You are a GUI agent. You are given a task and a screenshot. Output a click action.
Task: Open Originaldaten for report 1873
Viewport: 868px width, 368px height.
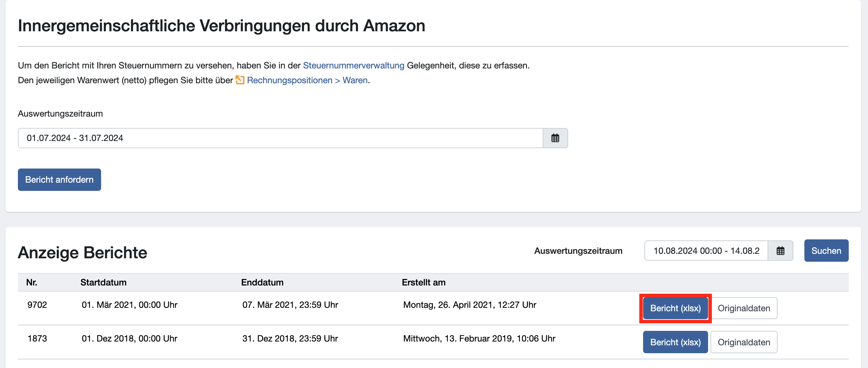click(744, 342)
